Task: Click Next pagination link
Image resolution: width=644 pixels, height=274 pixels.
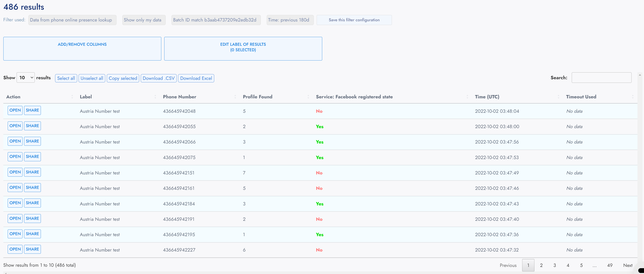Action: 627,265
